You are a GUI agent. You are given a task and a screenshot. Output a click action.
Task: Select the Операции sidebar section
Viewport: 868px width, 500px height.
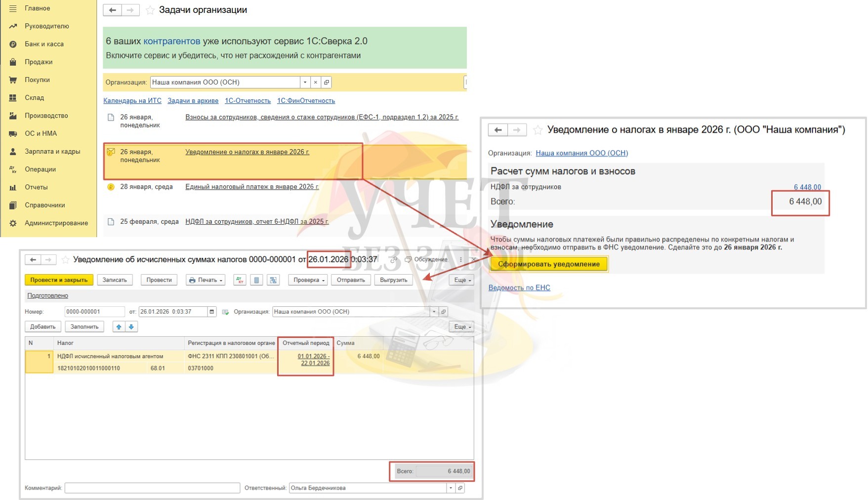[40, 169]
